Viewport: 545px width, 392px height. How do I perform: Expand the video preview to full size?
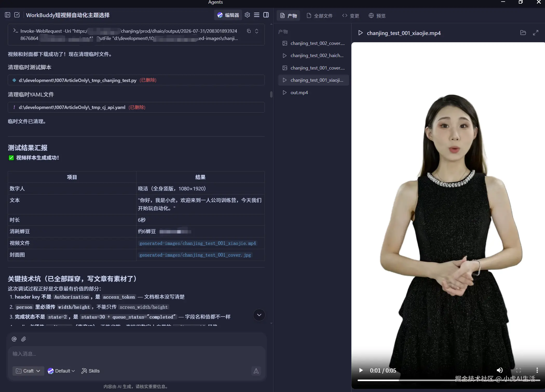point(536,33)
